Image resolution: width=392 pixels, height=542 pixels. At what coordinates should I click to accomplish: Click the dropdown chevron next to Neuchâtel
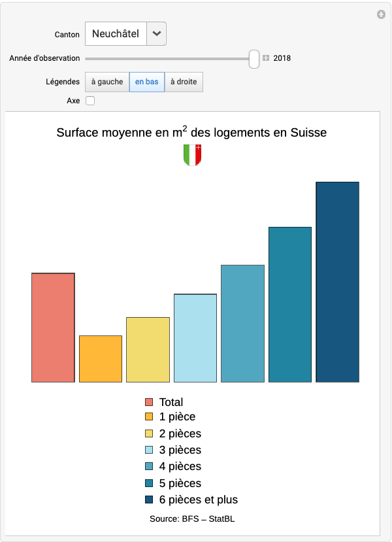tap(156, 33)
